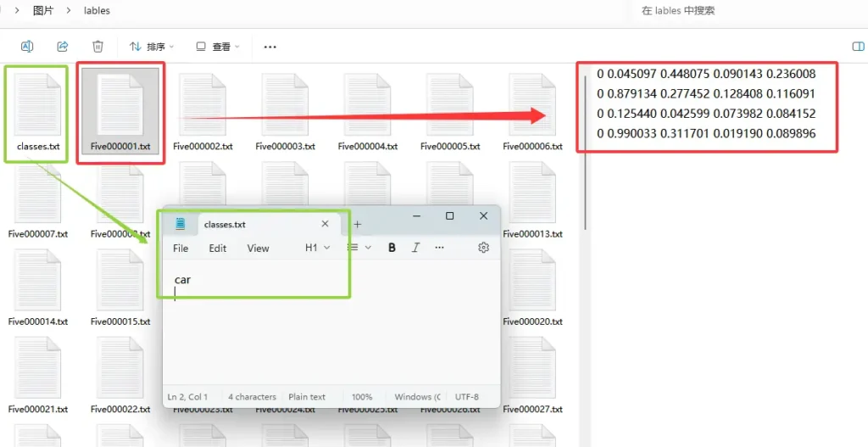Image resolution: width=868 pixels, height=447 pixels.
Task: Click the Delete trash can icon
Action: tap(97, 47)
